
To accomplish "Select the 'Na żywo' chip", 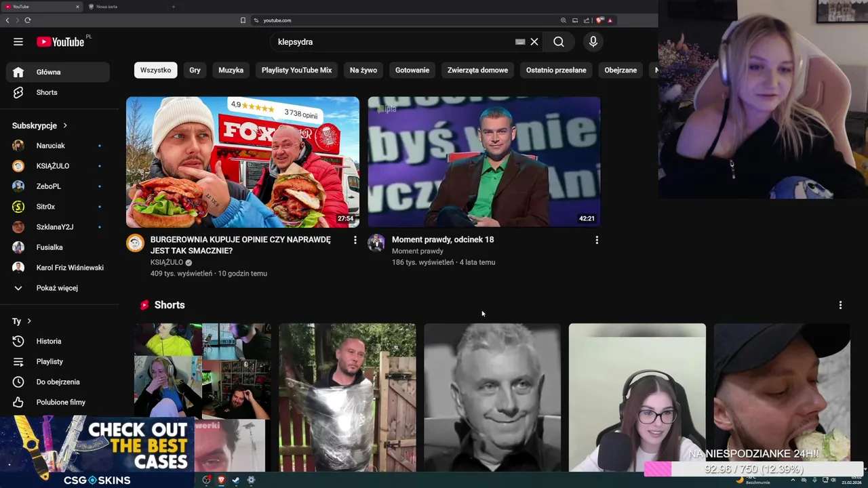I will tap(363, 70).
